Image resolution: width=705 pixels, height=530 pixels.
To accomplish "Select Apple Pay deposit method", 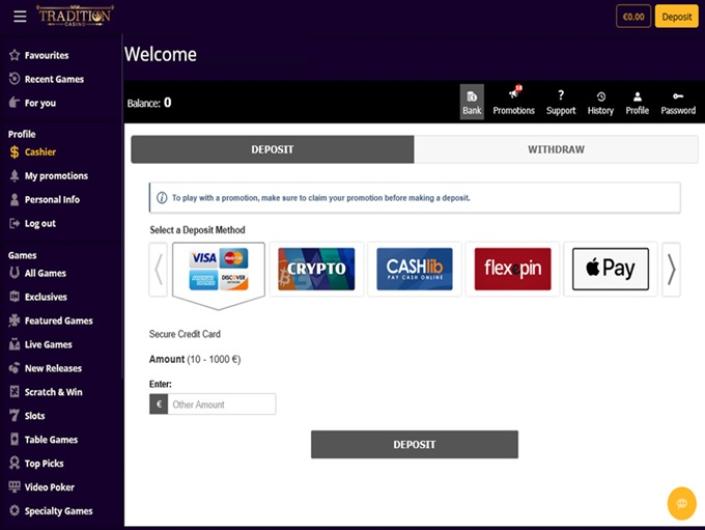I will [x=610, y=269].
